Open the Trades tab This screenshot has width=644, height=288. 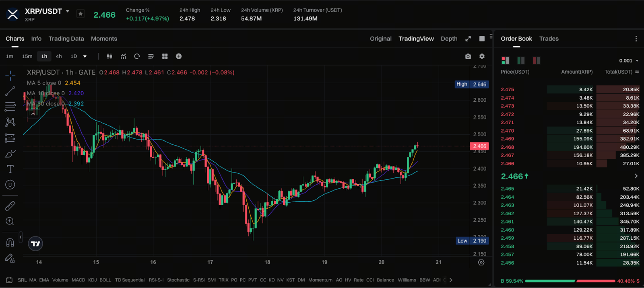pos(549,39)
